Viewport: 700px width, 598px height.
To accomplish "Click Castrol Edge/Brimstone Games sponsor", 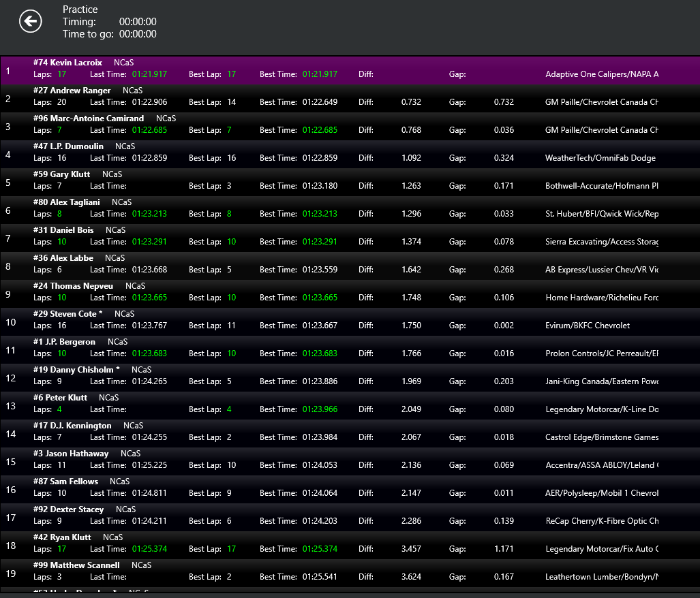I will point(602,437).
